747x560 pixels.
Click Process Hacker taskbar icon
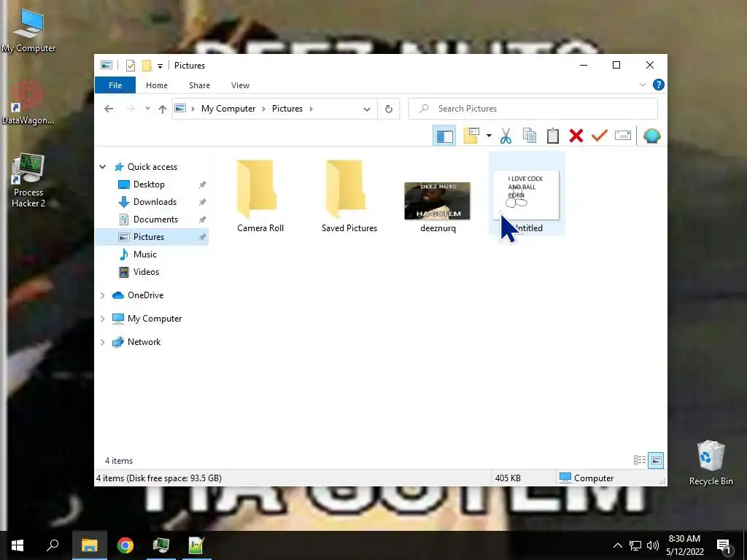(161, 545)
